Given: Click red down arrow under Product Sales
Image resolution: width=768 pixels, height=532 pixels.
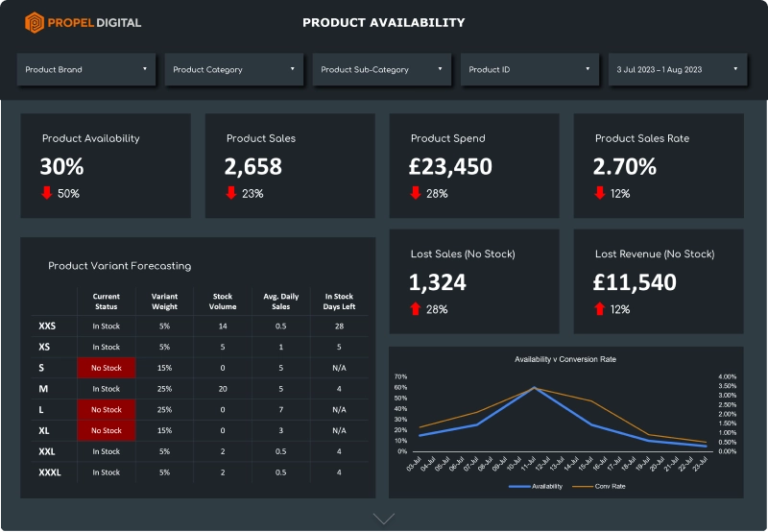Looking at the screenshot, I should pos(230,193).
